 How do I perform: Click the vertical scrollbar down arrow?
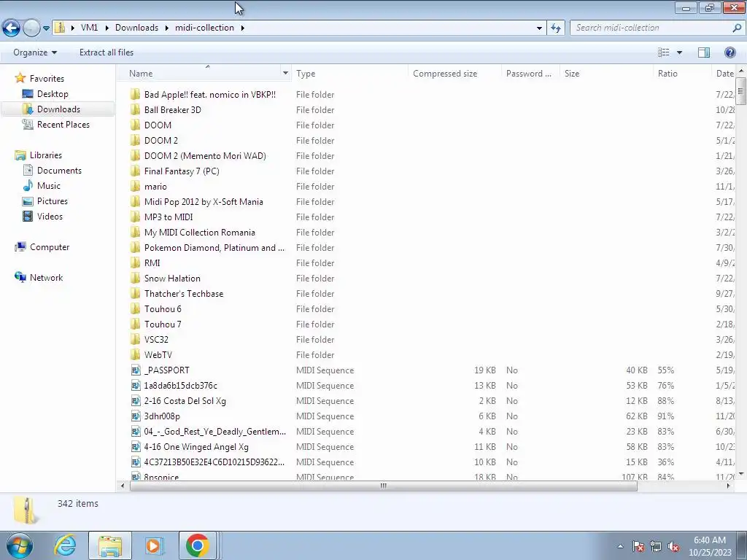tap(741, 474)
